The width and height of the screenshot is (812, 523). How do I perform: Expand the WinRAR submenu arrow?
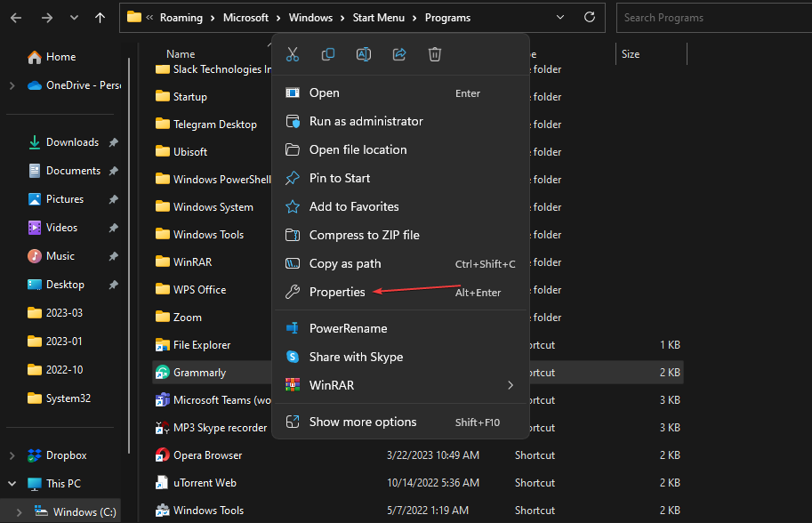click(x=511, y=385)
